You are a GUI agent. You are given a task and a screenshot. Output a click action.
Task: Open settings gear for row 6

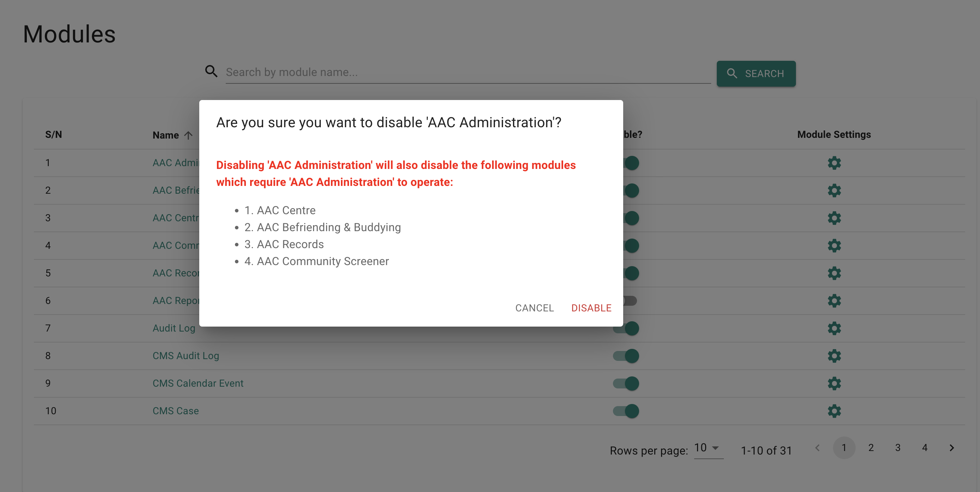pos(834,300)
